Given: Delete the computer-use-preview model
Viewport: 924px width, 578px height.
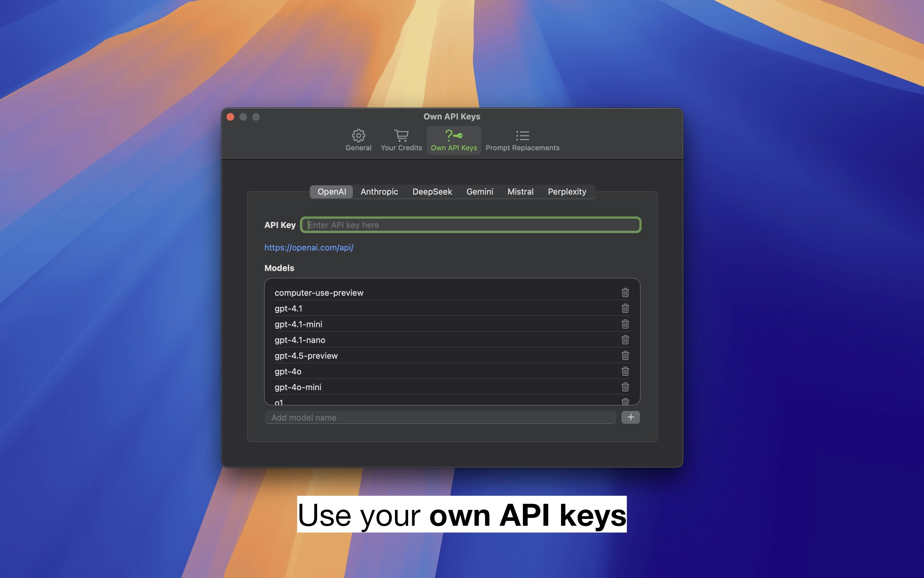Looking at the screenshot, I should tap(625, 293).
